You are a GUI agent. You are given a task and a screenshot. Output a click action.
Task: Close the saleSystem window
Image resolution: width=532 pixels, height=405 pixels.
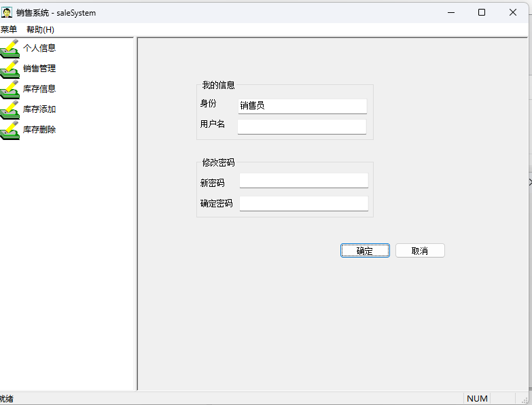coord(513,12)
